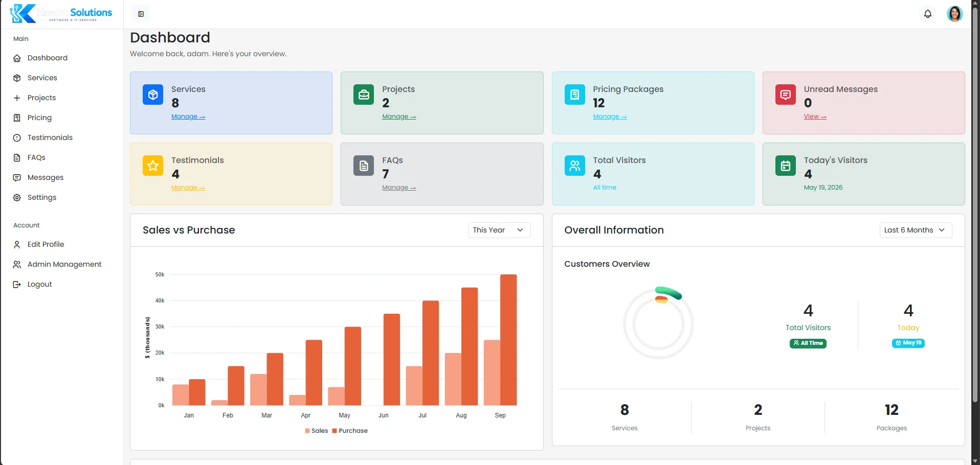Toggle Sales series in chart legend
Screen dimensions: 980x465
coord(316,431)
